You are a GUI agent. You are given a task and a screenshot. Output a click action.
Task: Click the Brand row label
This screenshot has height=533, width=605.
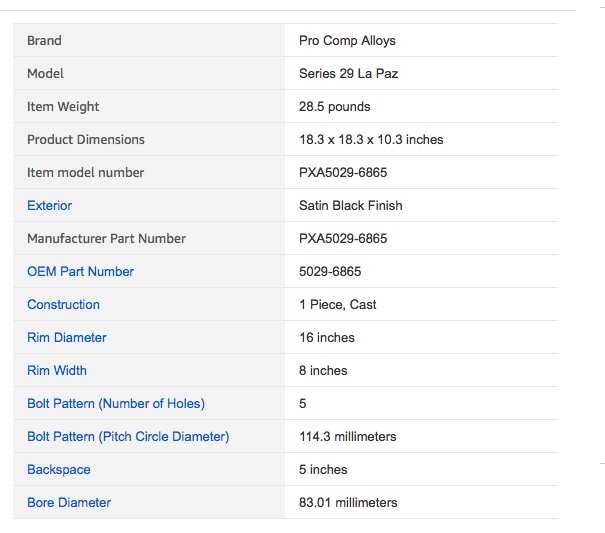tap(44, 40)
